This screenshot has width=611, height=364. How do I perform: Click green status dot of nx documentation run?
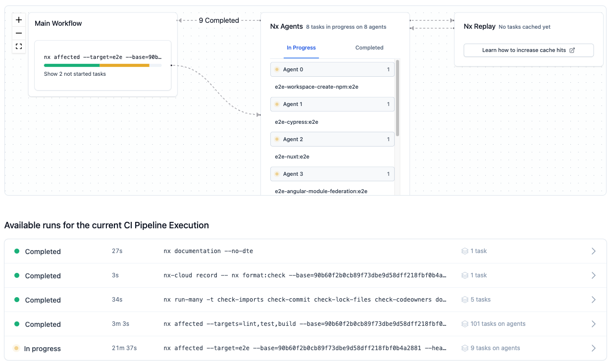[17, 251]
